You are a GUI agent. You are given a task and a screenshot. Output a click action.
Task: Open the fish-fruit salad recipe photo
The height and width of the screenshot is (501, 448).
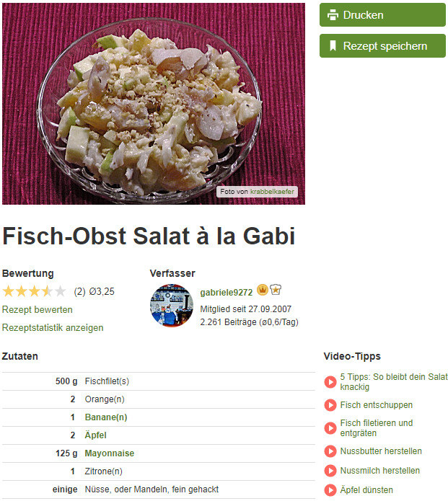coord(154,104)
